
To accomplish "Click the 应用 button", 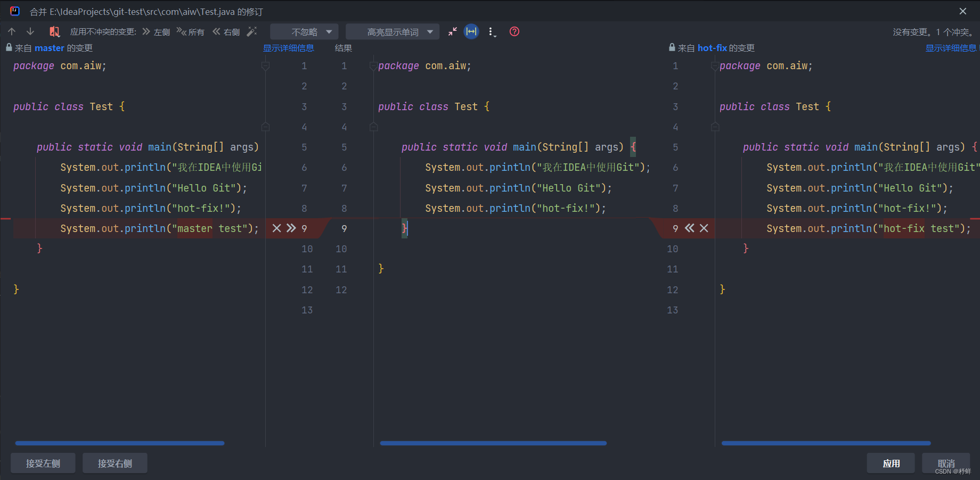I will click(x=891, y=464).
